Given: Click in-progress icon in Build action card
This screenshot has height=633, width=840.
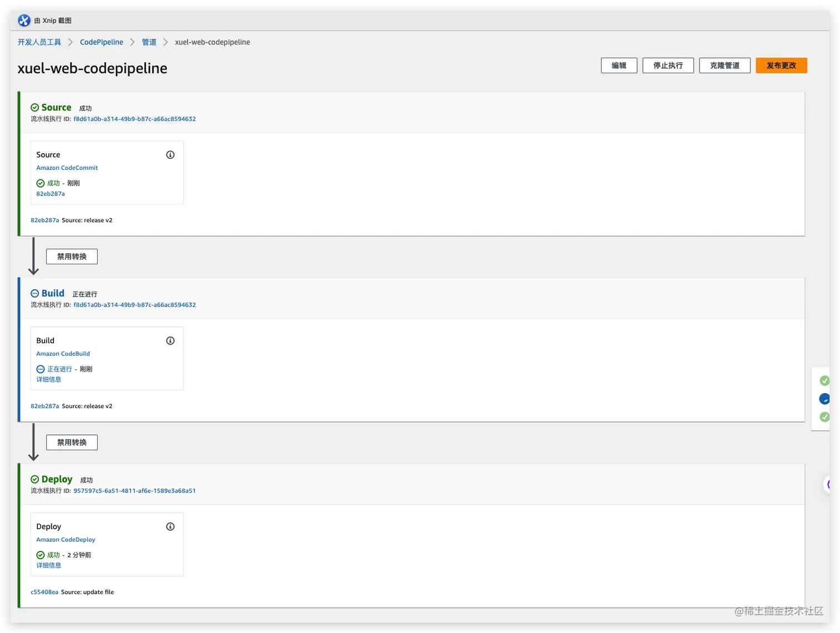Looking at the screenshot, I should pyautogui.click(x=40, y=369).
